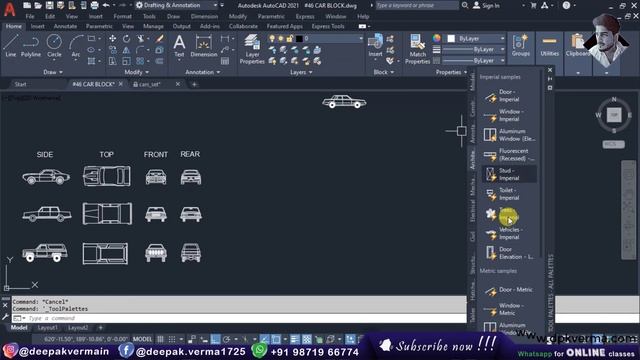This screenshot has height=360, width=640.
Task: Toggle snap mode in status bar
Action: [x=172, y=339]
